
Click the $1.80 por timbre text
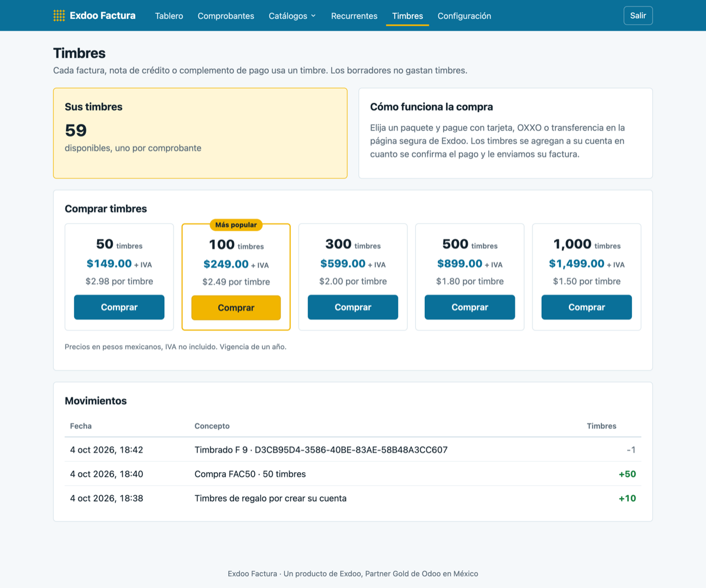pos(469,281)
